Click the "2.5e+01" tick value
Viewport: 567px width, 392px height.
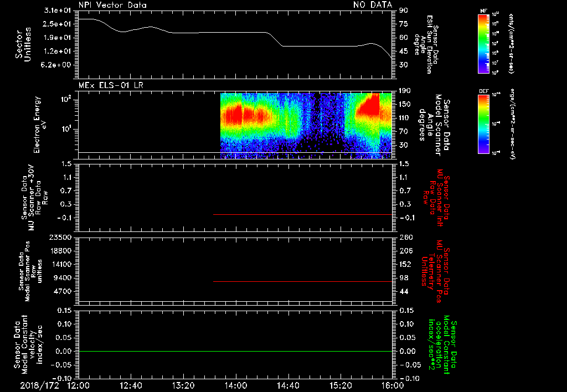[57, 24]
